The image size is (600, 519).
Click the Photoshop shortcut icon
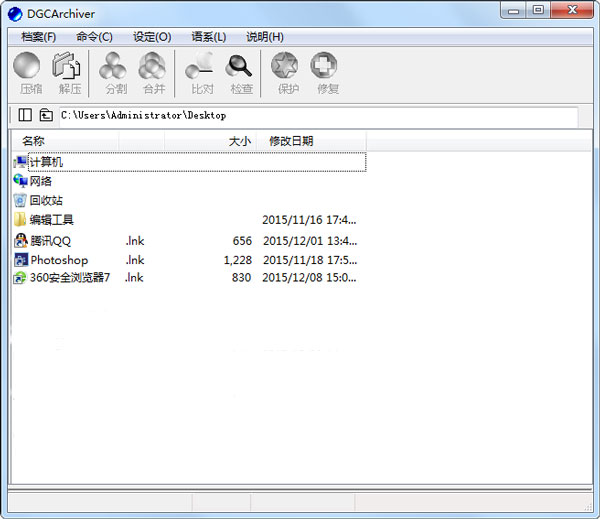pos(21,260)
